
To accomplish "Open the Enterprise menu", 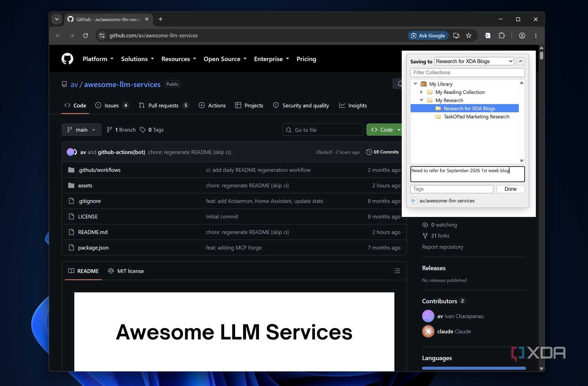I will click(272, 59).
